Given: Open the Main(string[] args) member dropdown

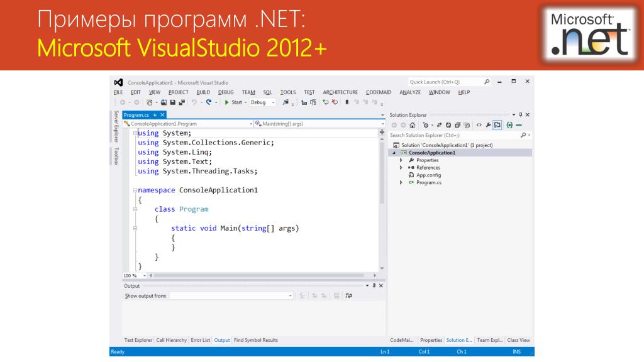Looking at the screenshot, I should coord(319,124).
